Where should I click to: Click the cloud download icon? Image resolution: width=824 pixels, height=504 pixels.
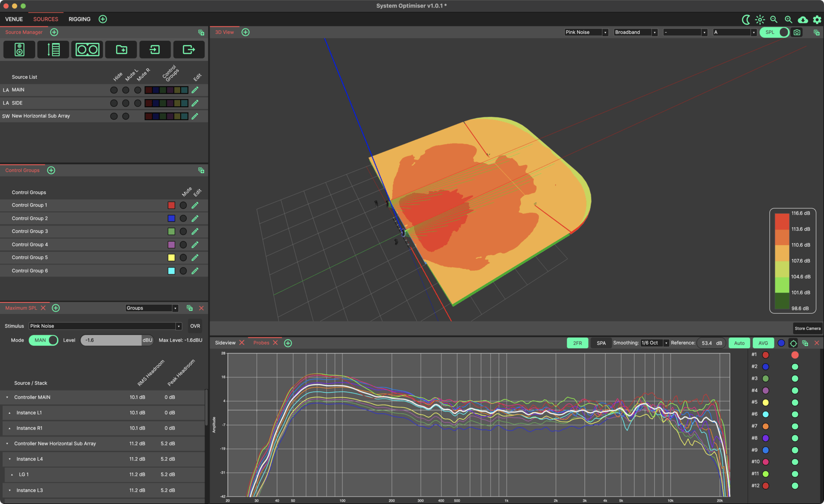(803, 19)
